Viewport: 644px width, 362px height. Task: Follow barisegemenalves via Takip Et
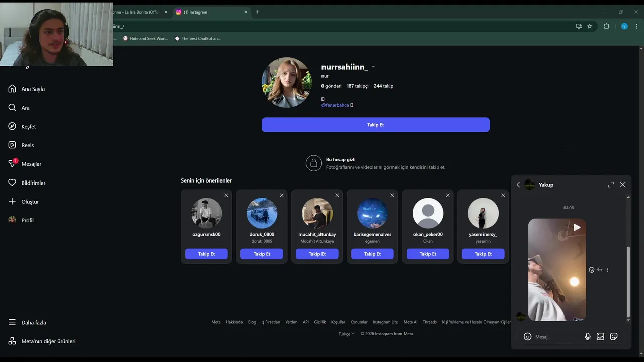click(372, 254)
